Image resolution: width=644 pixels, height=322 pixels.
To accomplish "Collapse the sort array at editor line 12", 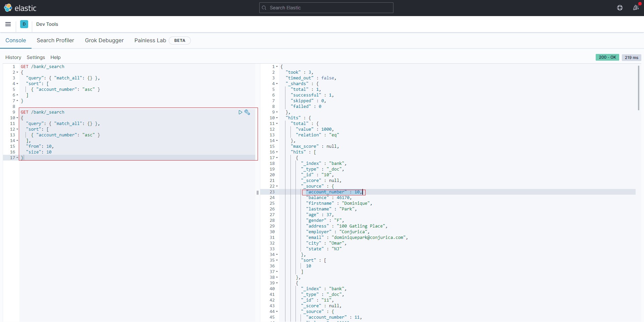I will click(x=17, y=129).
